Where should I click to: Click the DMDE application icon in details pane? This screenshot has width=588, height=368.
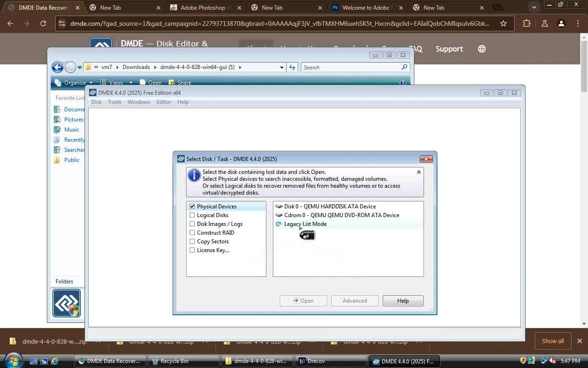[x=67, y=303]
